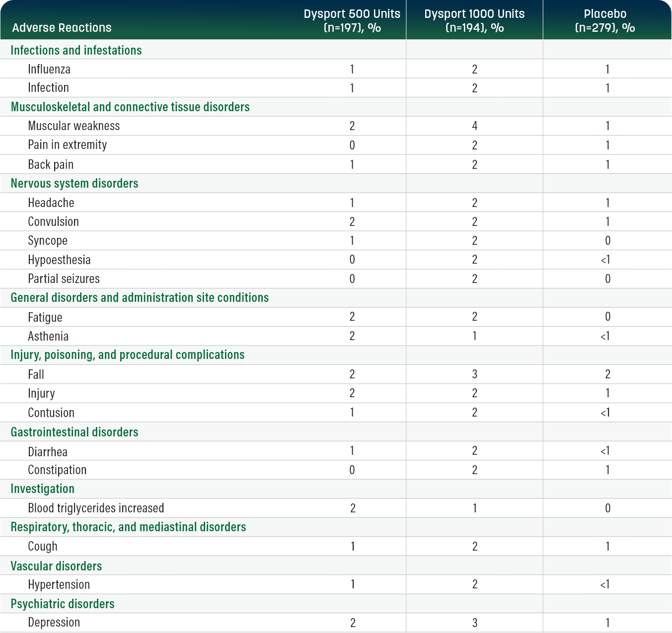This screenshot has width=672, height=633.
Task: Click the Headache row
Action: point(51,203)
